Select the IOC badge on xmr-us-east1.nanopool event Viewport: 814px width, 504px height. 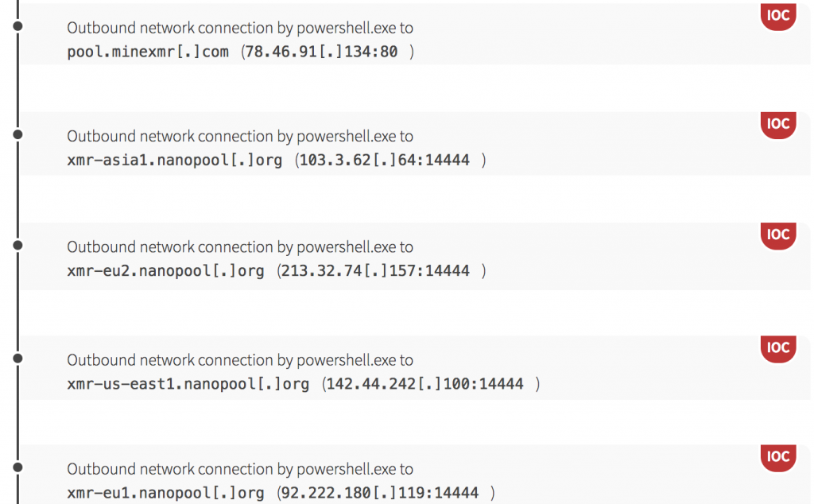pyautogui.click(x=778, y=347)
